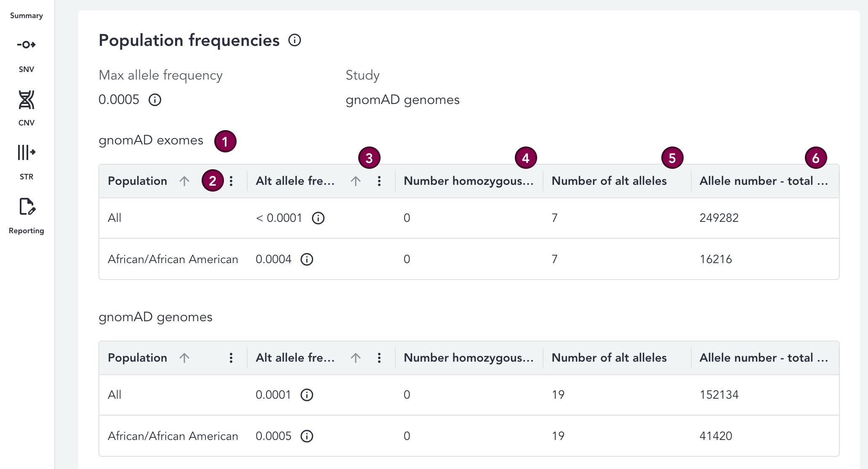The width and height of the screenshot is (868, 469).
Task: Click info icon beside < 0.0001 in exomes table
Action: [319, 218]
